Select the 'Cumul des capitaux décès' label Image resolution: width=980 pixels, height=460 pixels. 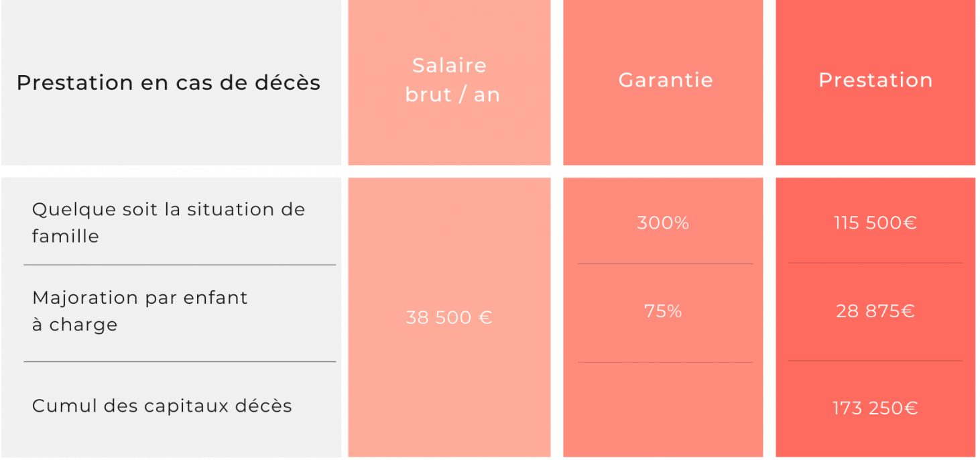pos(162,406)
